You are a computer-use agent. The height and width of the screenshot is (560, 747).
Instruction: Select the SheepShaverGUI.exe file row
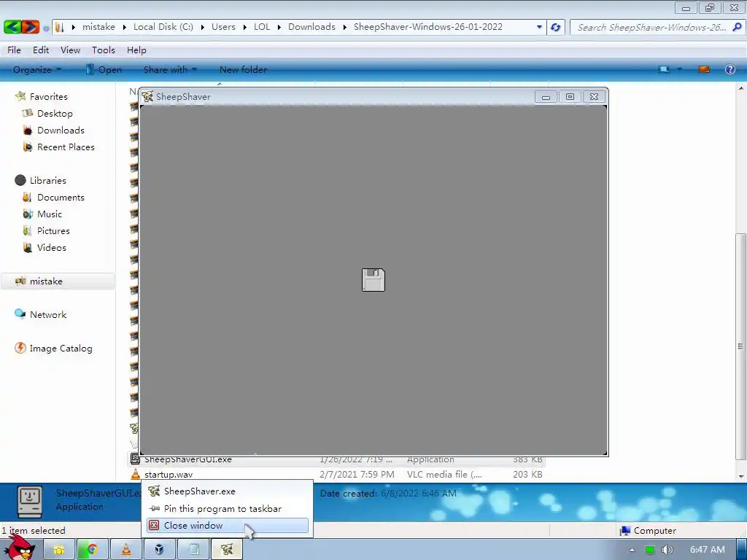coord(336,459)
